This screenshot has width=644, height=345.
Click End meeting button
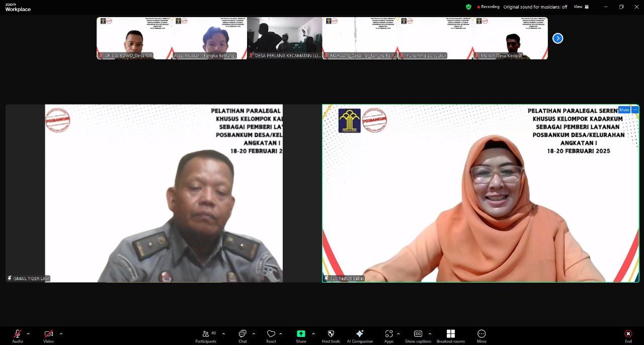628,336
